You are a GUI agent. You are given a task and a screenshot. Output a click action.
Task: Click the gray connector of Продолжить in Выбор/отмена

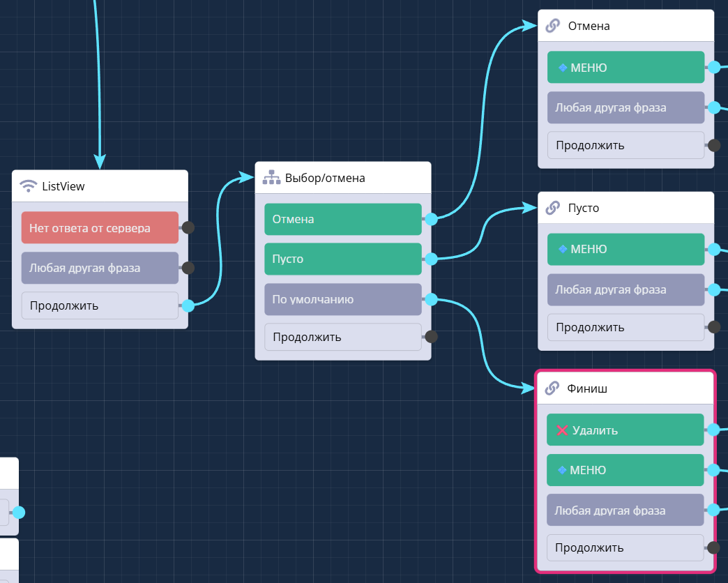tap(431, 337)
